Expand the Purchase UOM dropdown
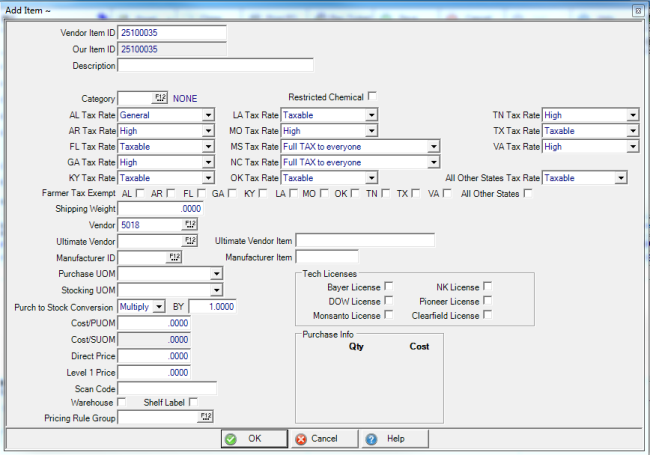 point(216,273)
